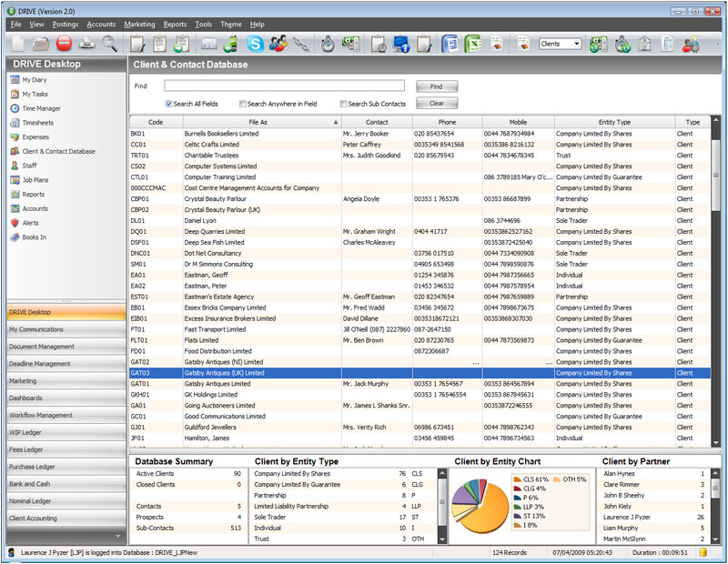Open the Postings menu
Screen dimensions: 728x564
click(x=66, y=25)
